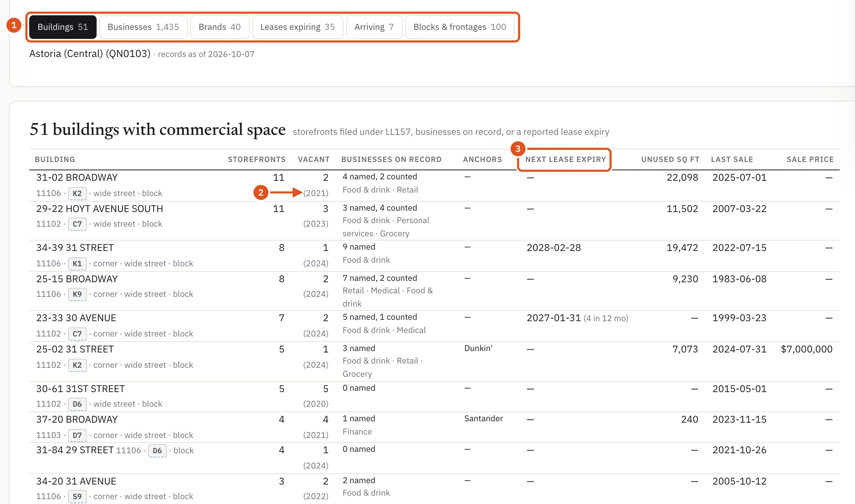Open building 34-20 31 AVENUE
This screenshot has width=855, height=504.
76,481
